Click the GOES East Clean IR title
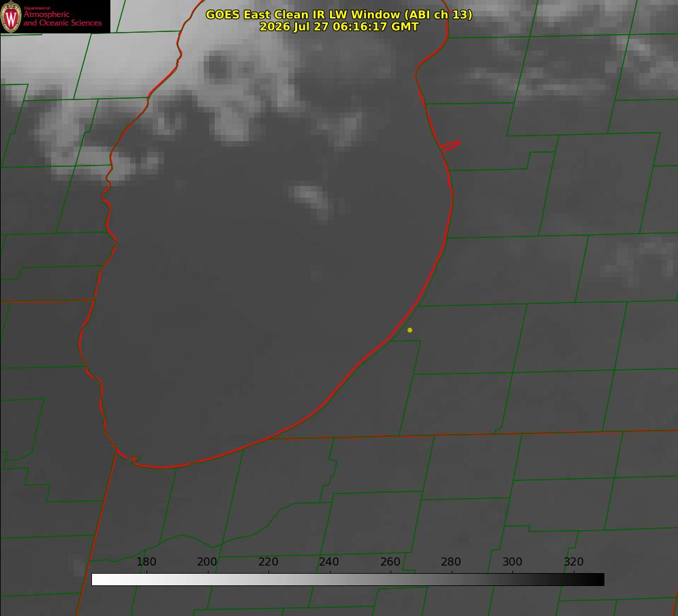 pyautogui.click(x=339, y=14)
